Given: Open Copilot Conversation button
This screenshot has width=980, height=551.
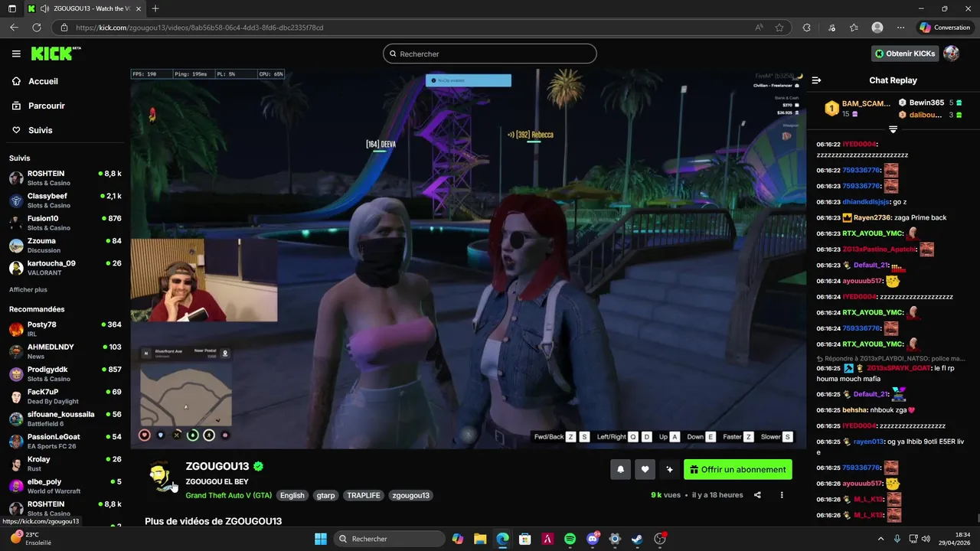Looking at the screenshot, I should click(946, 28).
